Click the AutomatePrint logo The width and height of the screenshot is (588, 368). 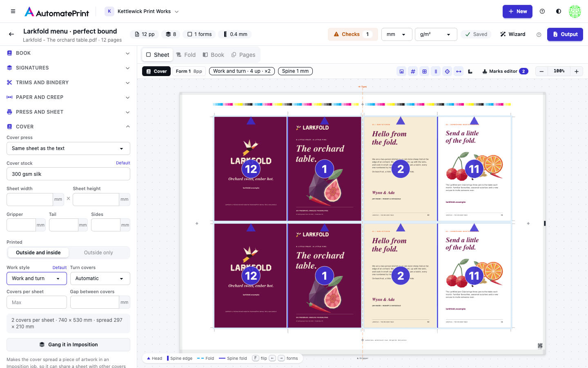point(57,12)
